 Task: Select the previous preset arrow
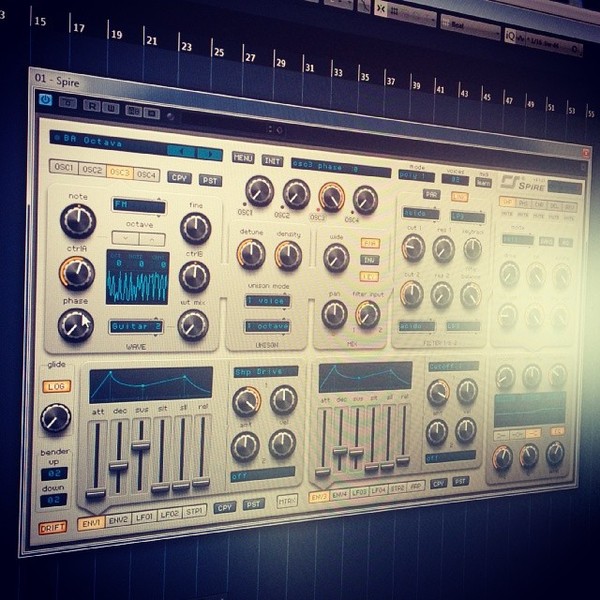[x=182, y=151]
